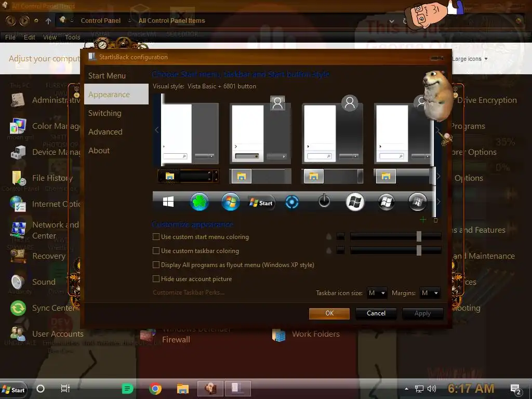The image size is (532, 399).
Task: Click the small square icon beside green plus
Action: (x=436, y=220)
